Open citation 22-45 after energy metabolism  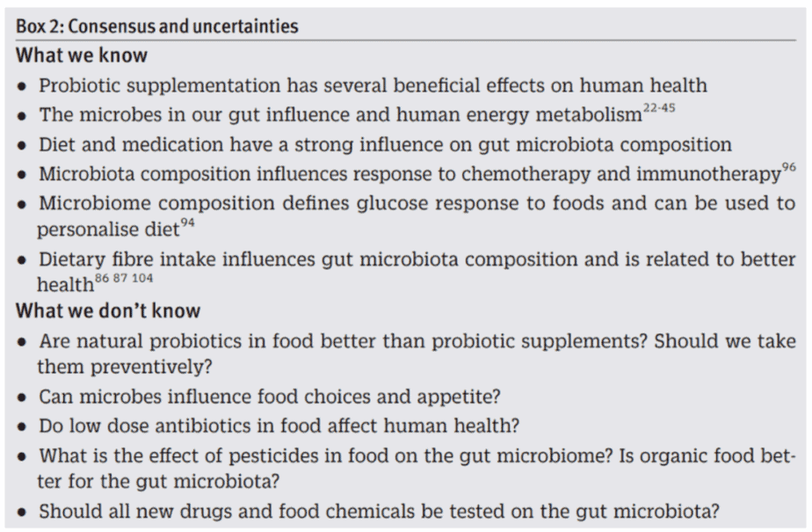tap(659, 108)
